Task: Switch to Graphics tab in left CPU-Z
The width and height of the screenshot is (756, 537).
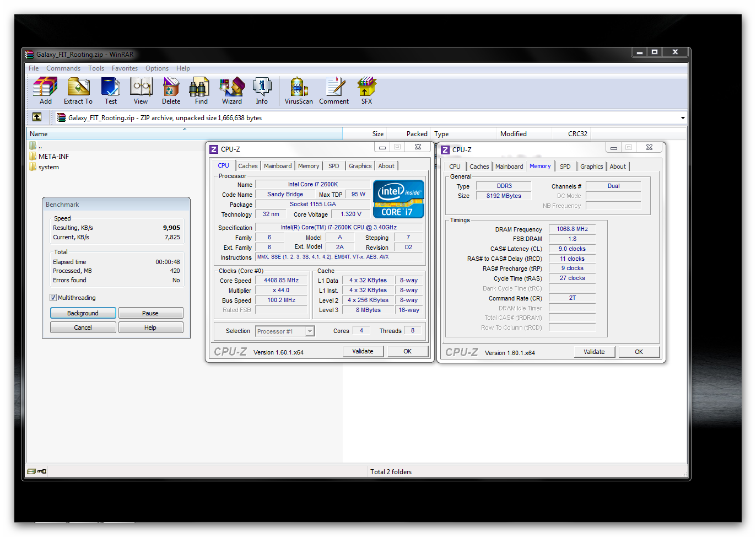Action: coord(360,166)
